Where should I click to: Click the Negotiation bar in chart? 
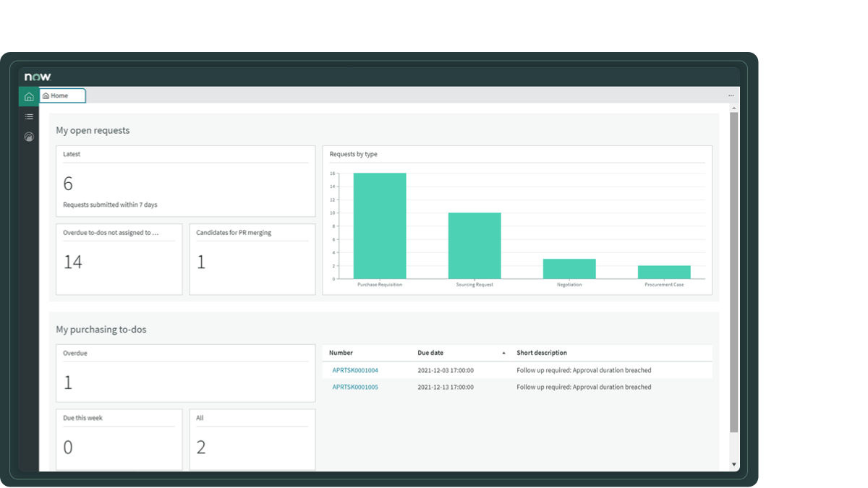click(x=569, y=269)
